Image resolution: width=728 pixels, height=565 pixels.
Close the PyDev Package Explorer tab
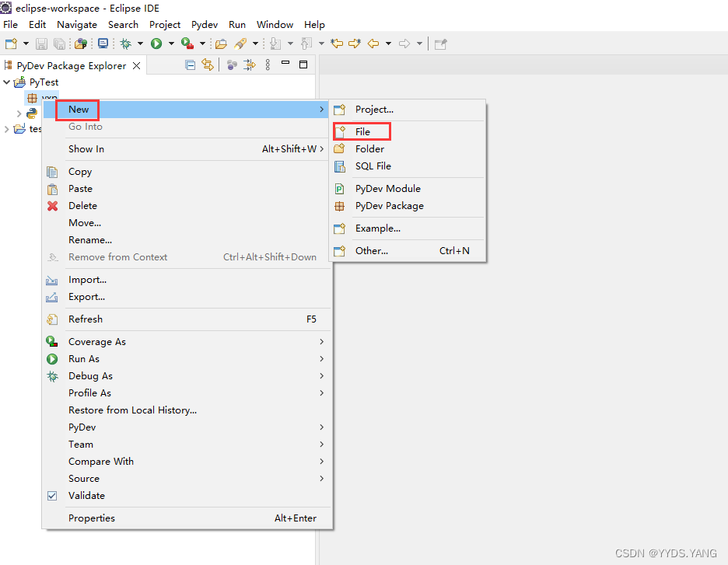point(137,65)
